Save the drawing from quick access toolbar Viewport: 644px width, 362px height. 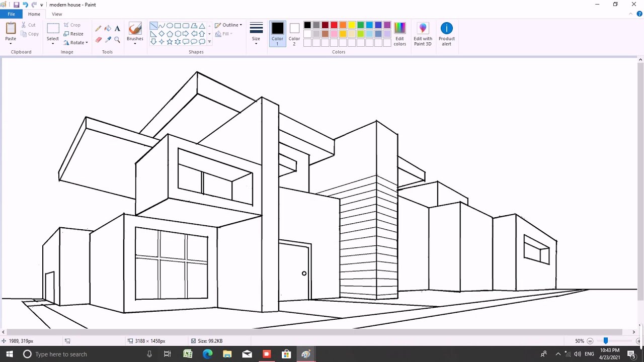(x=16, y=5)
